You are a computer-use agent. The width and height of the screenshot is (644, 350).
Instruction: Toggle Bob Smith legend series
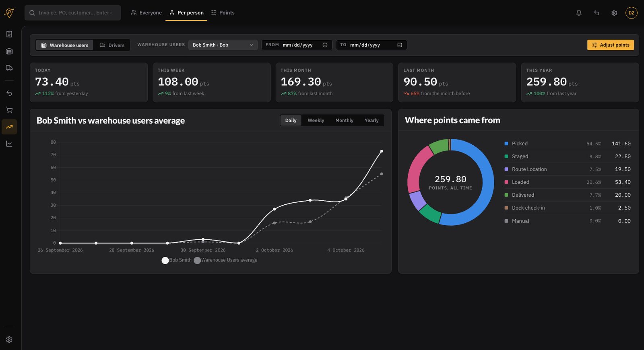pos(177,260)
